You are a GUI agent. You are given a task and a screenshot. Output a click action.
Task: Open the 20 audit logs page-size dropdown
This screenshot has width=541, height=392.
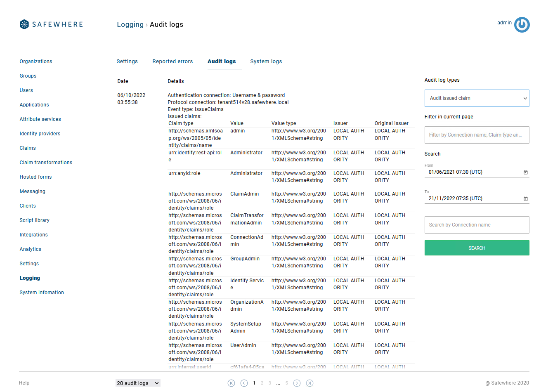138,383
